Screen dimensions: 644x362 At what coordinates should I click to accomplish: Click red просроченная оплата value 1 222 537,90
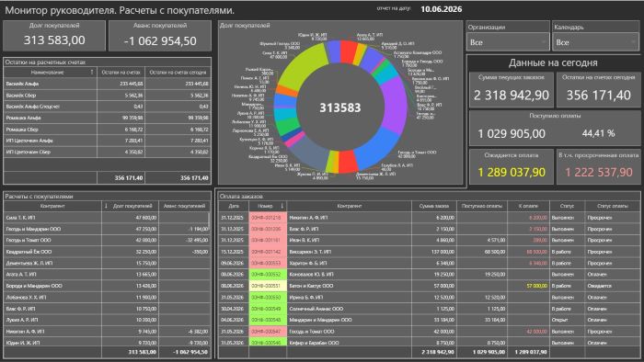[x=598, y=172]
